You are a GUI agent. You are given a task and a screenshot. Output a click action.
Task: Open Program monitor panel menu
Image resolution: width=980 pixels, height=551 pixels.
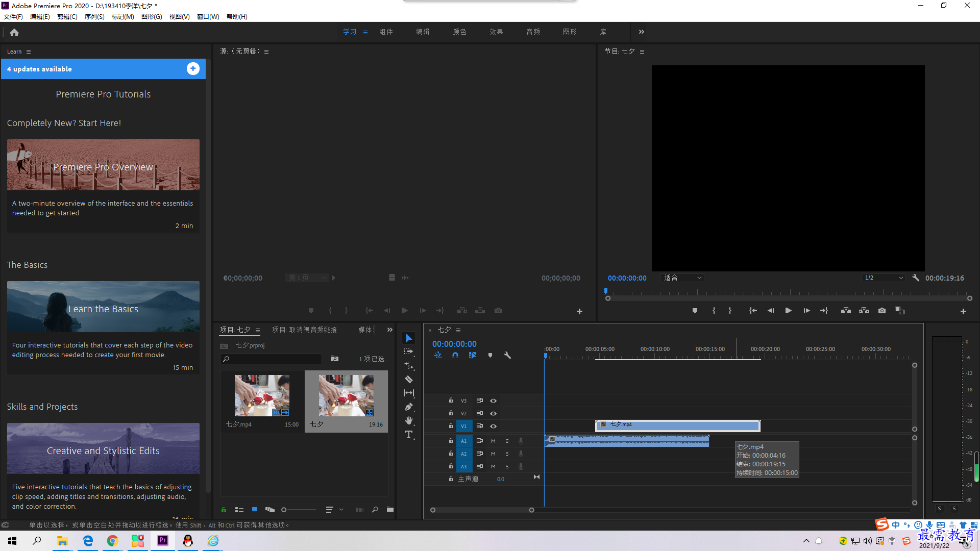click(x=642, y=52)
